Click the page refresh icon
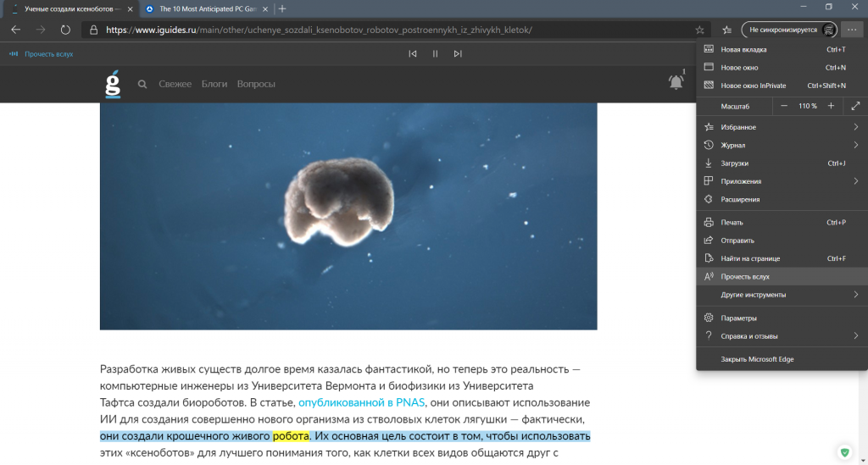 (x=65, y=30)
